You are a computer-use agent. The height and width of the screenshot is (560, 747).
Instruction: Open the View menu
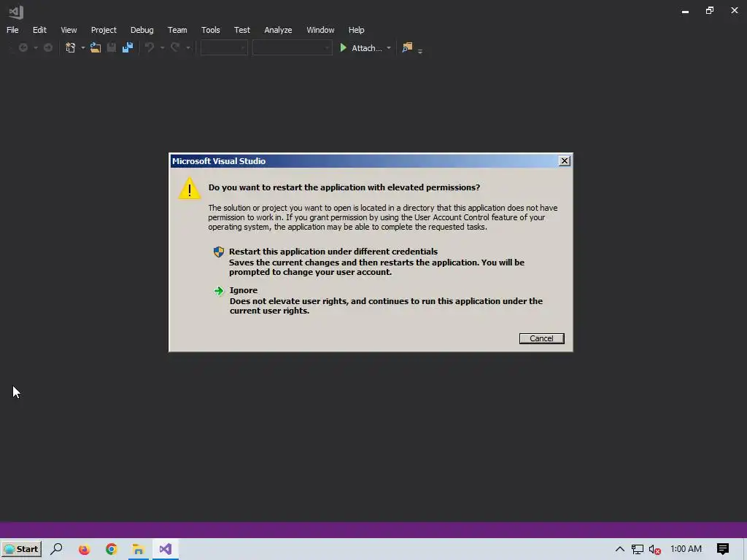(x=69, y=30)
